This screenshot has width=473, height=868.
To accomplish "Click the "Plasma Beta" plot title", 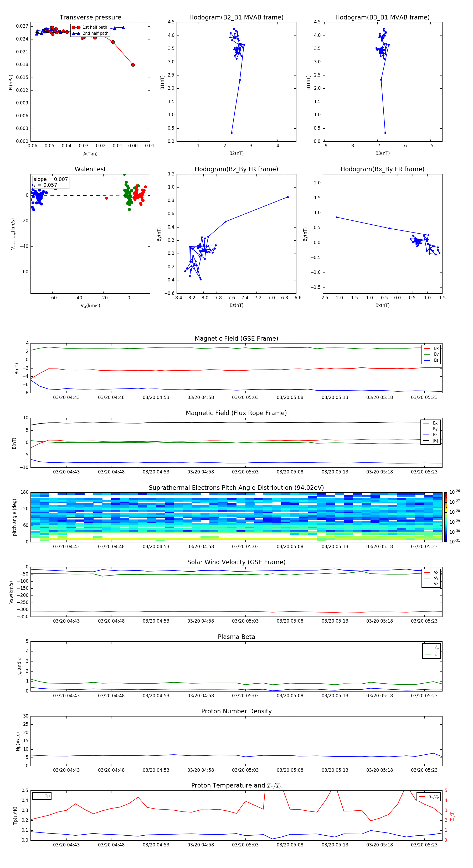I will click(x=236, y=637).
